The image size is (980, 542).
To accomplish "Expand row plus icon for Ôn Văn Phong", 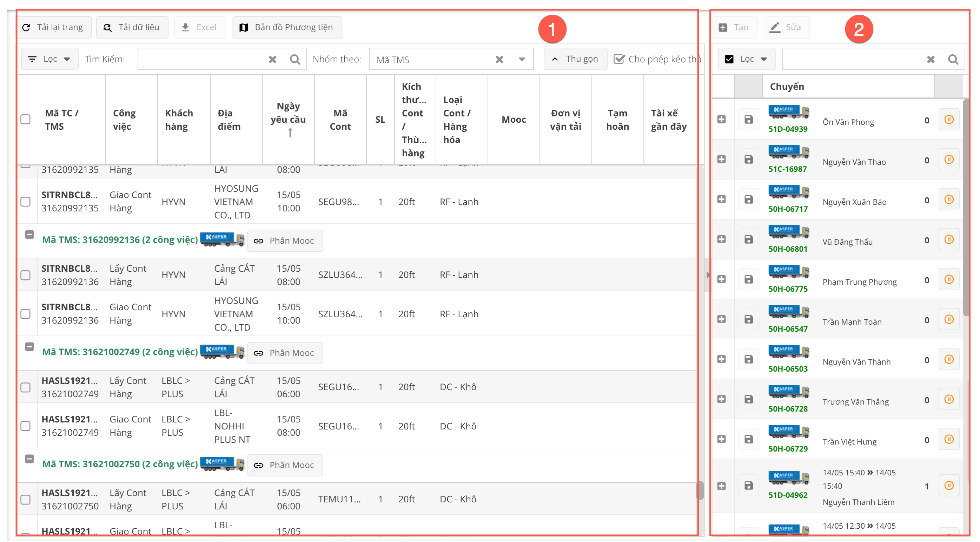I will (x=721, y=119).
